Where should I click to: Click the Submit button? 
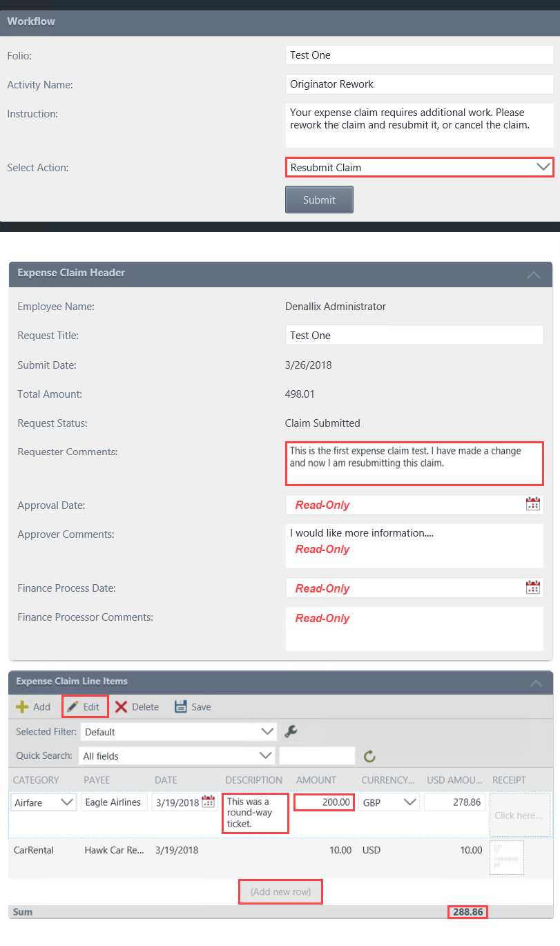click(x=319, y=199)
